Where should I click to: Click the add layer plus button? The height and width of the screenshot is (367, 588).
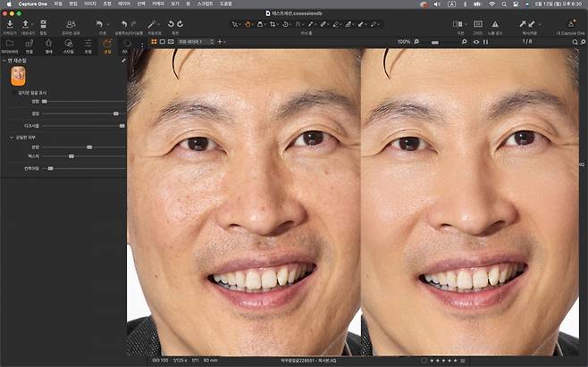220,42
